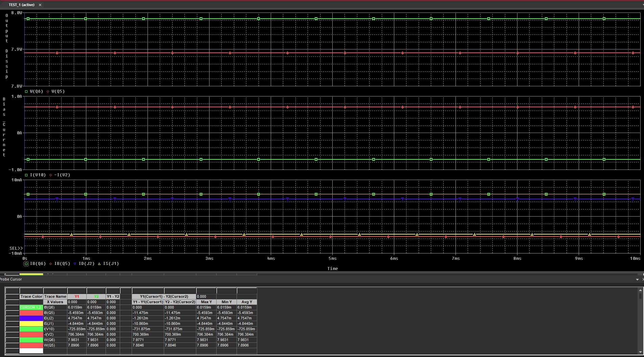The height and width of the screenshot is (357, 644).
Task: Click the 5ms label on the time axis
Action: 332,259
